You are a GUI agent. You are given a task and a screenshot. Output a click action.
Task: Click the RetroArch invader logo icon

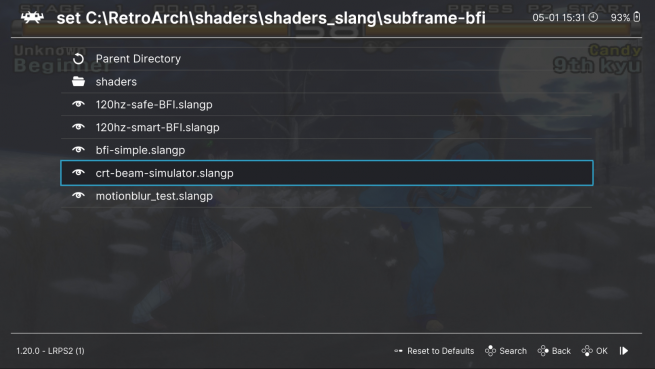[x=32, y=18]
